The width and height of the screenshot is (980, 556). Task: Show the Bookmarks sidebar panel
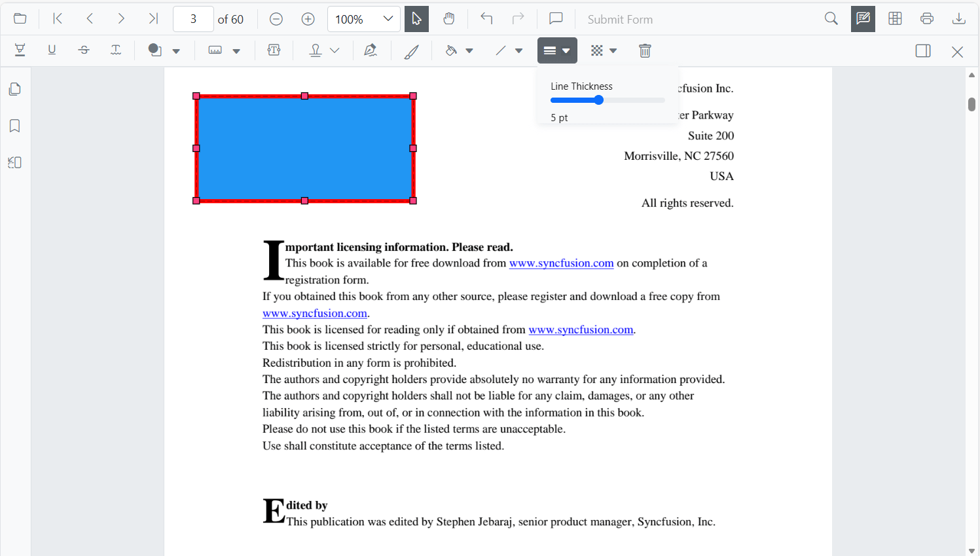coord(14,125)
